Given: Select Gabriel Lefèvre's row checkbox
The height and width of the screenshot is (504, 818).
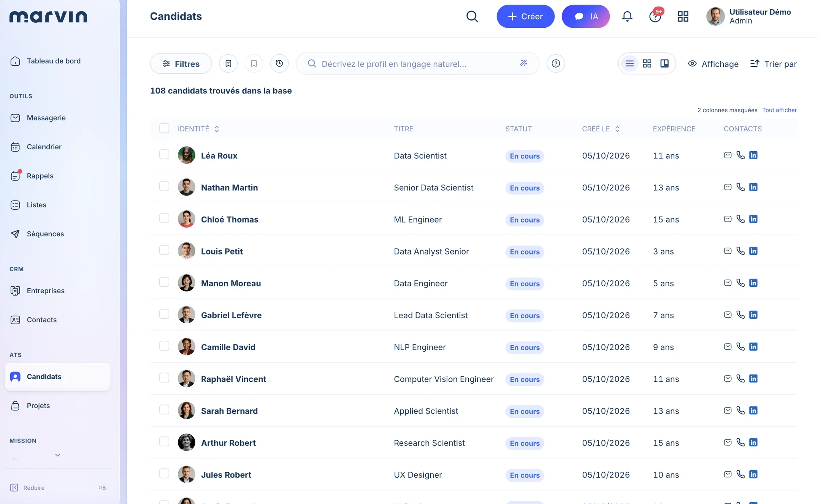Looking at the screenshot, I should [164, 314].
